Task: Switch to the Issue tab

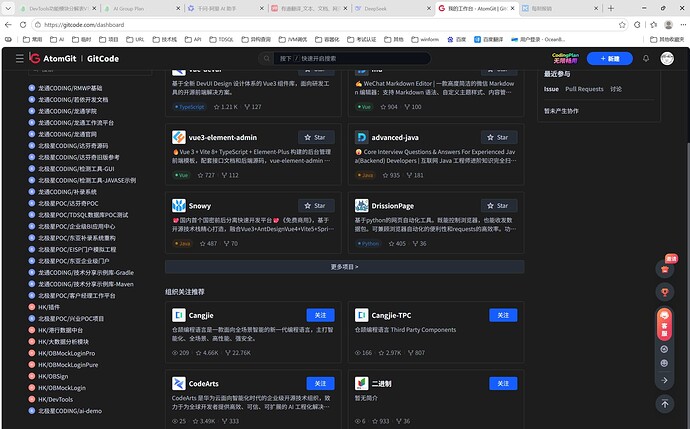Action: [x=551, y=89]
